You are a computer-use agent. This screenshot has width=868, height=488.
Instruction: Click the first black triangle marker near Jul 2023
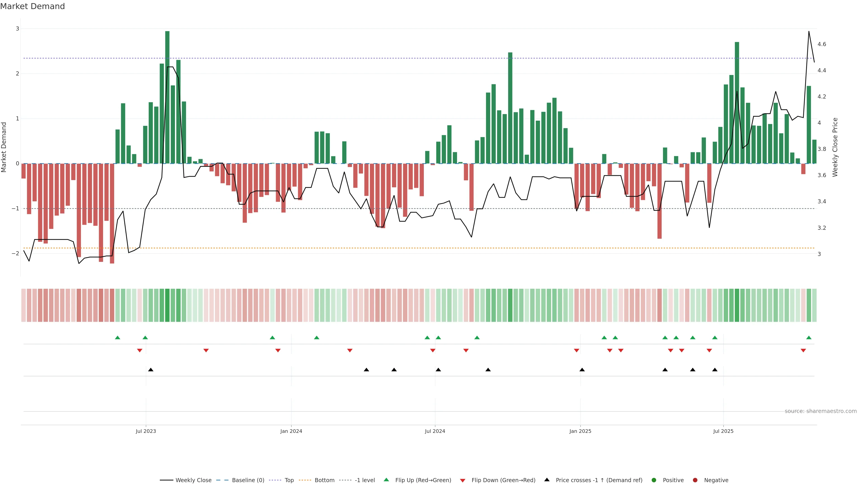tap(151, 370)
